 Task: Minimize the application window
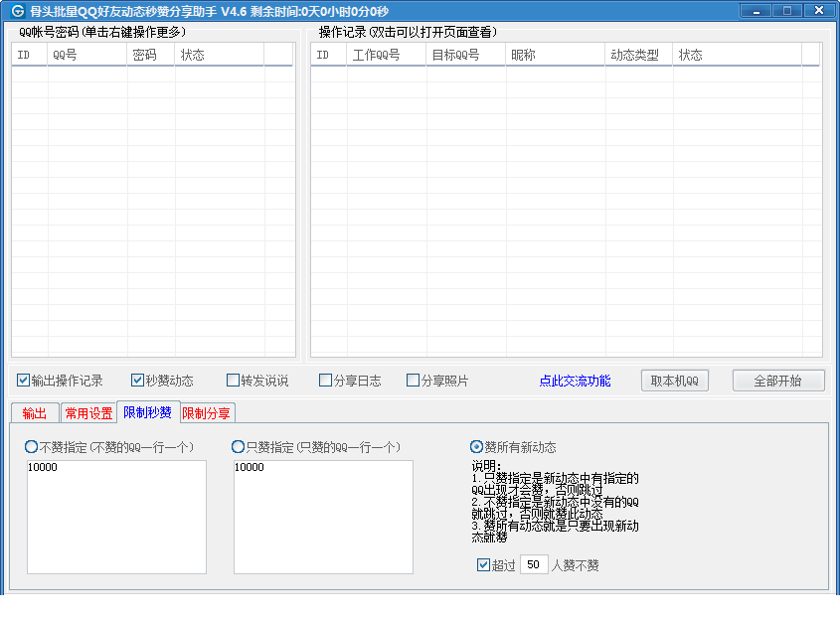click(756, 10)
